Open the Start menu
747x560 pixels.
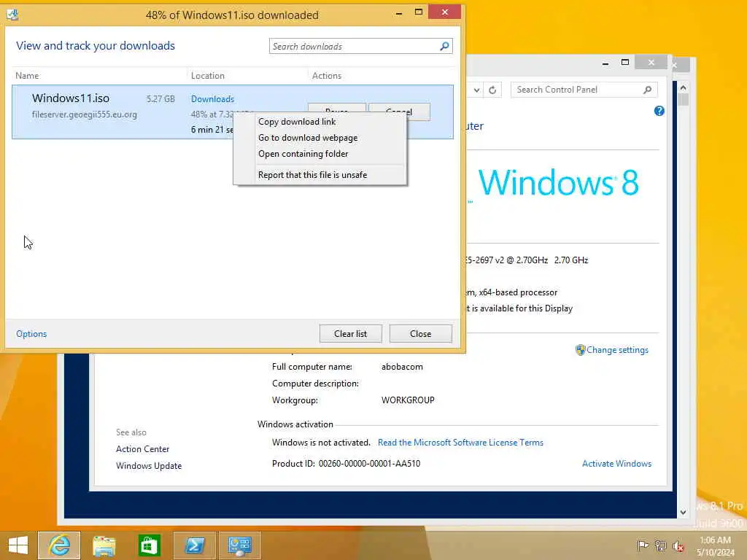(x=18, y=545)
